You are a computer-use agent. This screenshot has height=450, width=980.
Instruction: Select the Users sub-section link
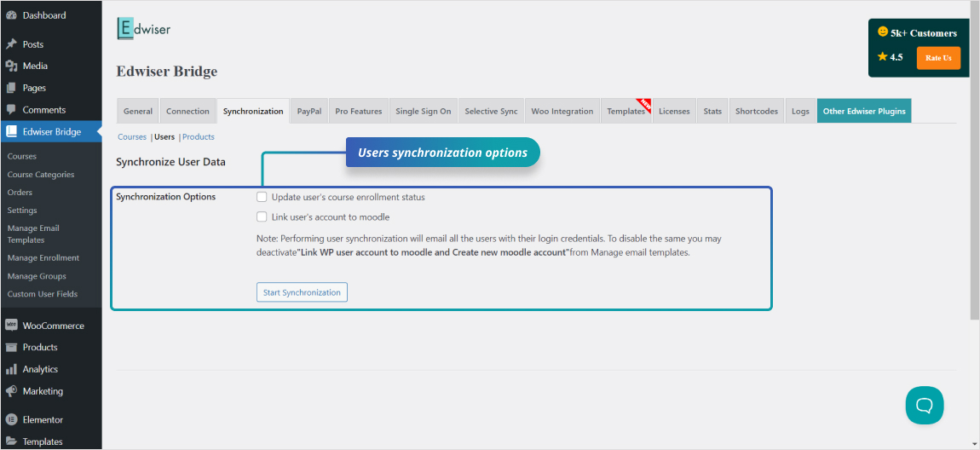(164, 136)
